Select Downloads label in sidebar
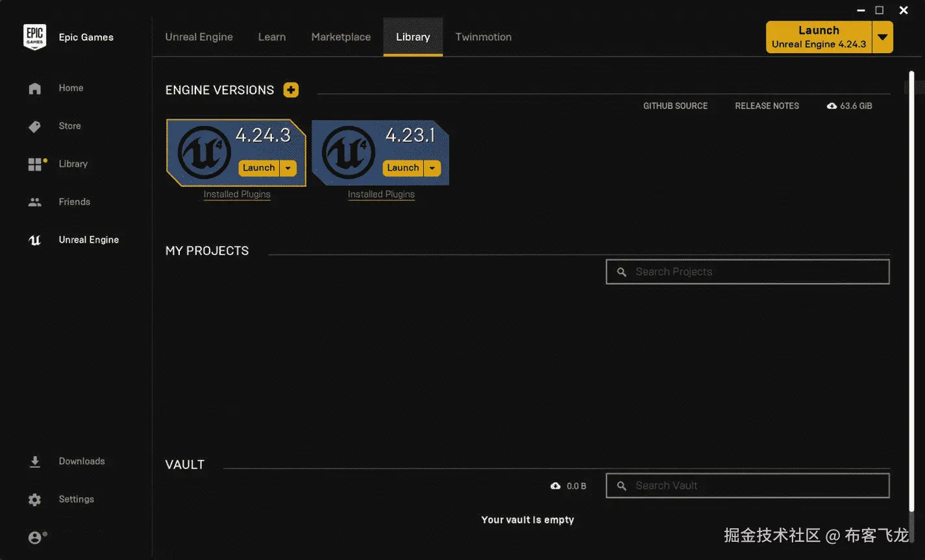925x560 pixels. click(x=82, y=461)
